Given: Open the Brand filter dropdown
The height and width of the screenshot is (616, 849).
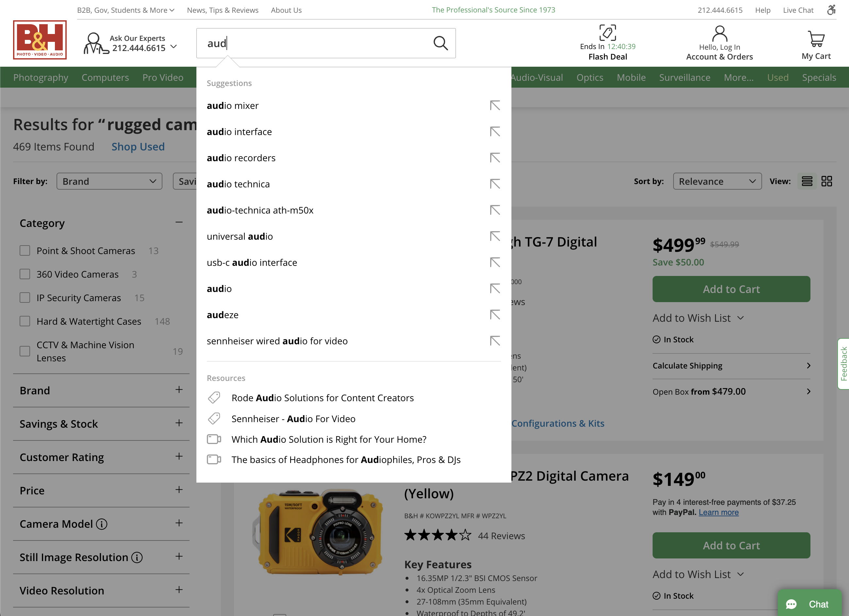Looking at the screenshot, I should tap(109, 181).
